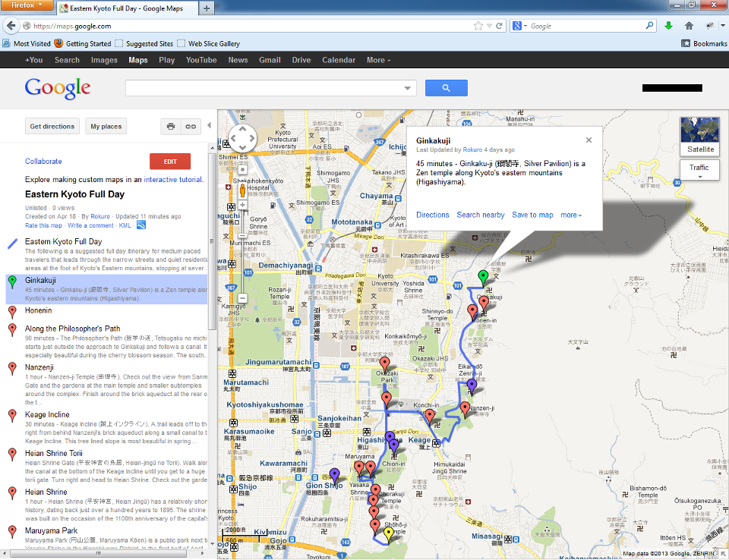Click the Firefox back arrow button
729x560 pixels.
point(11,26)
